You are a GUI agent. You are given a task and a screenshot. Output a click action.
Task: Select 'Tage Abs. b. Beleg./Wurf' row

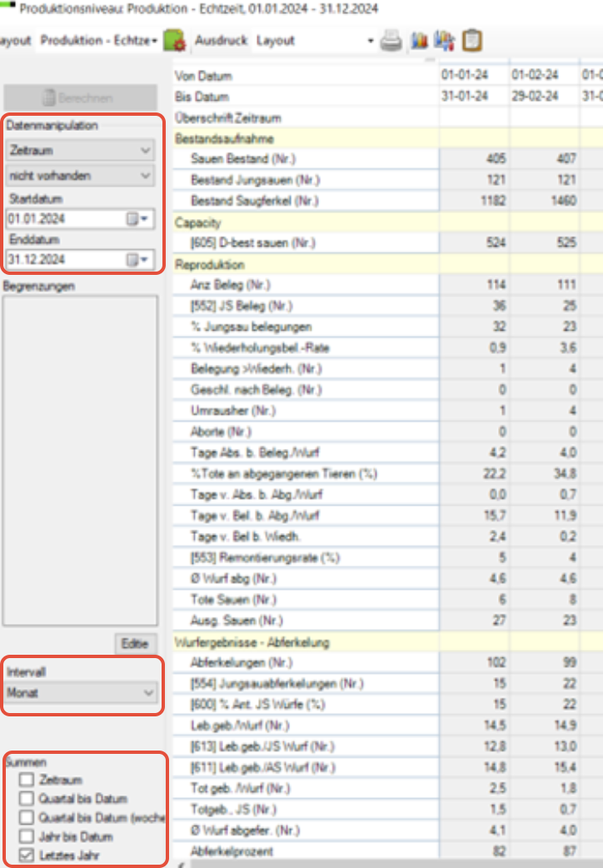306,453
